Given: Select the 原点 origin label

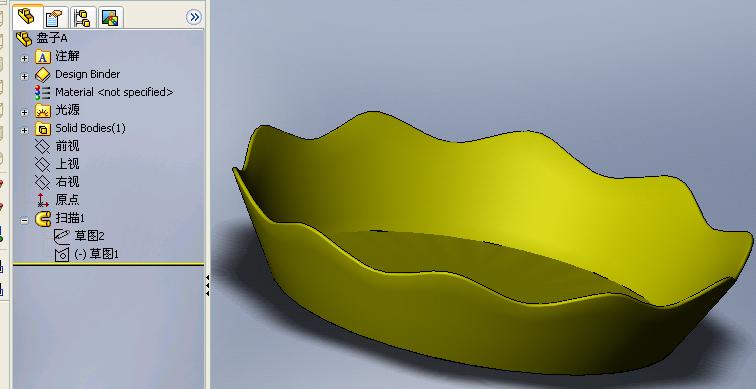Looking at the screenshot, I should (67, 200).
